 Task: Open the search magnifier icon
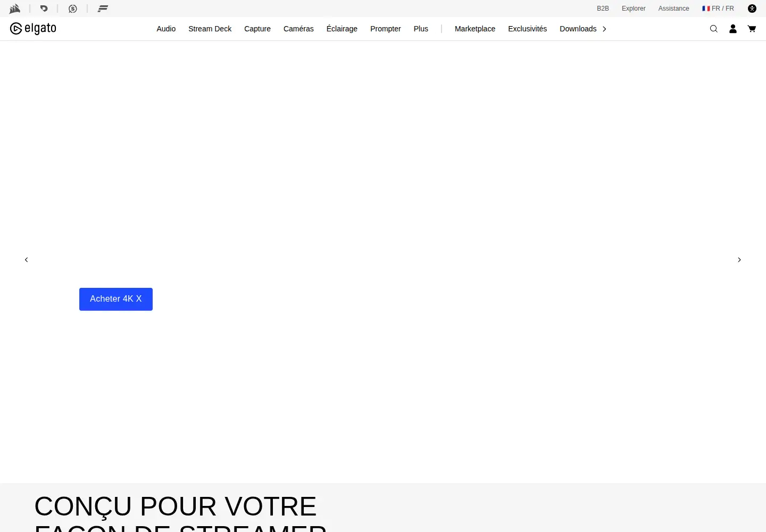714,29
